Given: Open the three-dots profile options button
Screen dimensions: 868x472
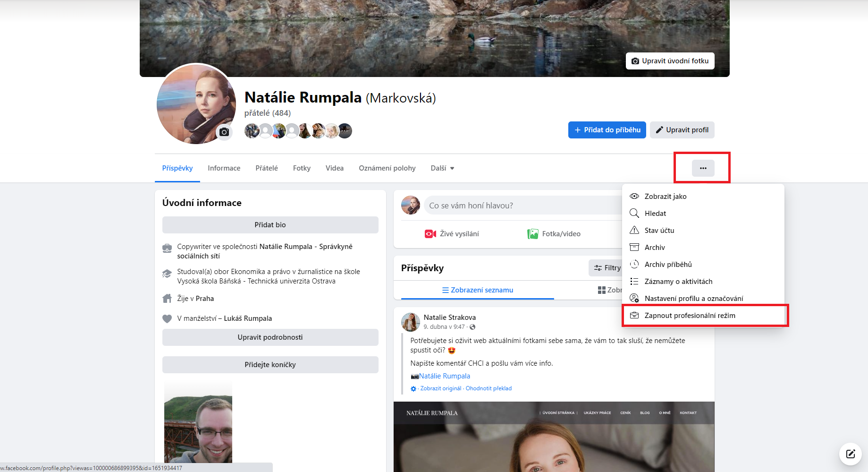Looking at the screenshot, I should click(x=703, y=168).
